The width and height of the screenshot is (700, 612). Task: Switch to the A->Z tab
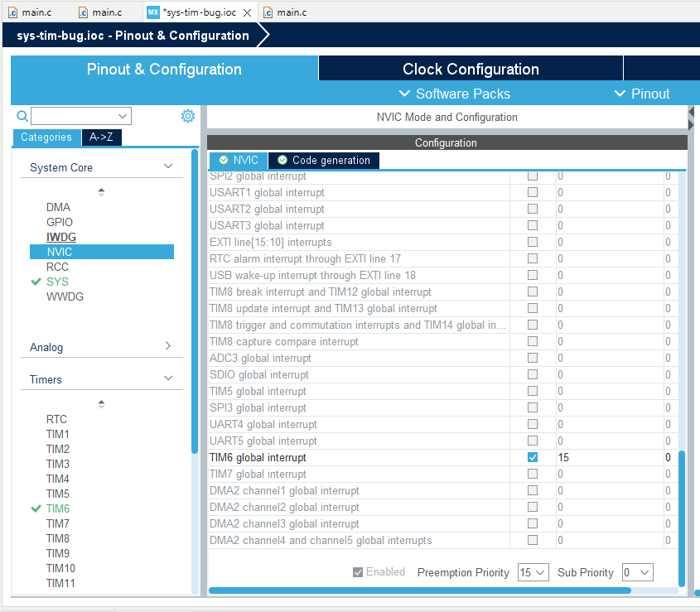[x=101, y=137]
